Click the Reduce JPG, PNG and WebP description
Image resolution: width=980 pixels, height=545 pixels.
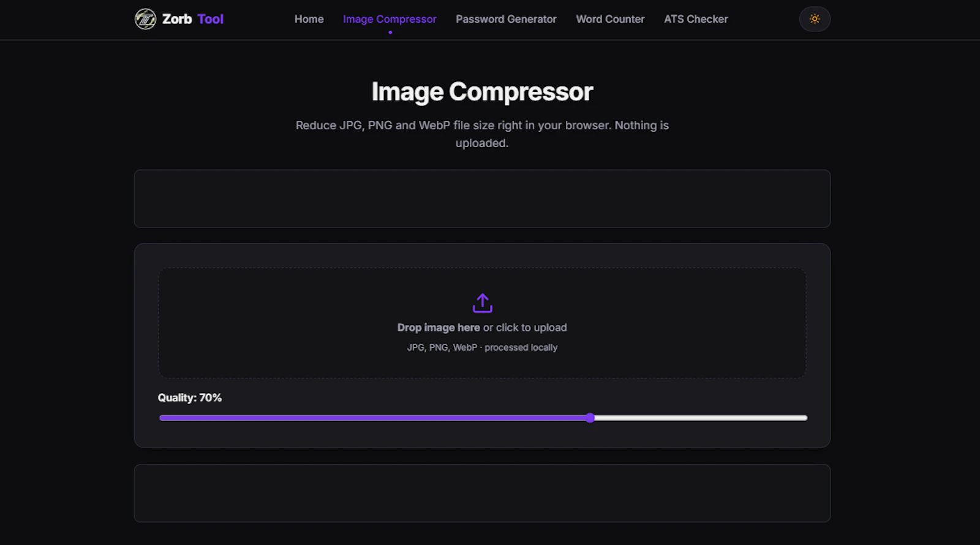482,134
